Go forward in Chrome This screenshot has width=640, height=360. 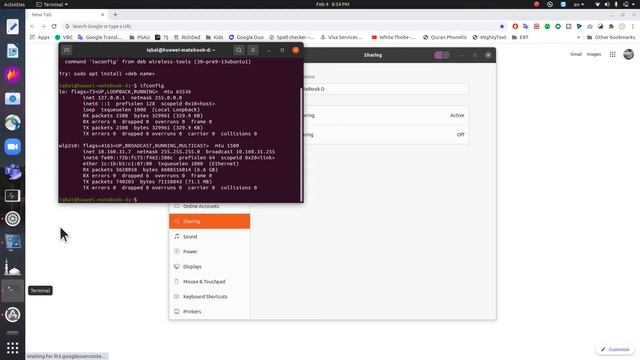[x=43, y=26]
